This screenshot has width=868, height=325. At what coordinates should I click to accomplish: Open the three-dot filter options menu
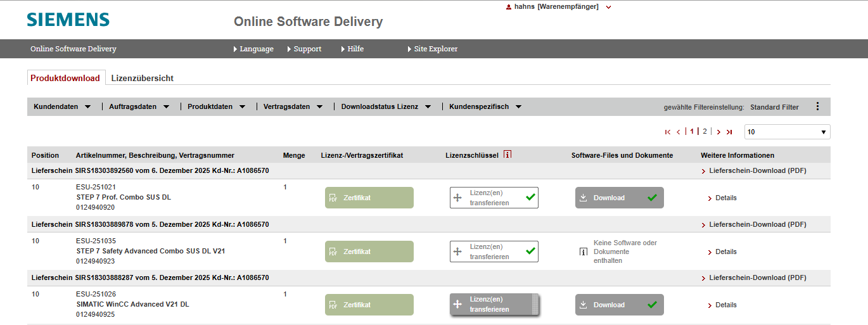pyautogui.click(x=817, y=106)
